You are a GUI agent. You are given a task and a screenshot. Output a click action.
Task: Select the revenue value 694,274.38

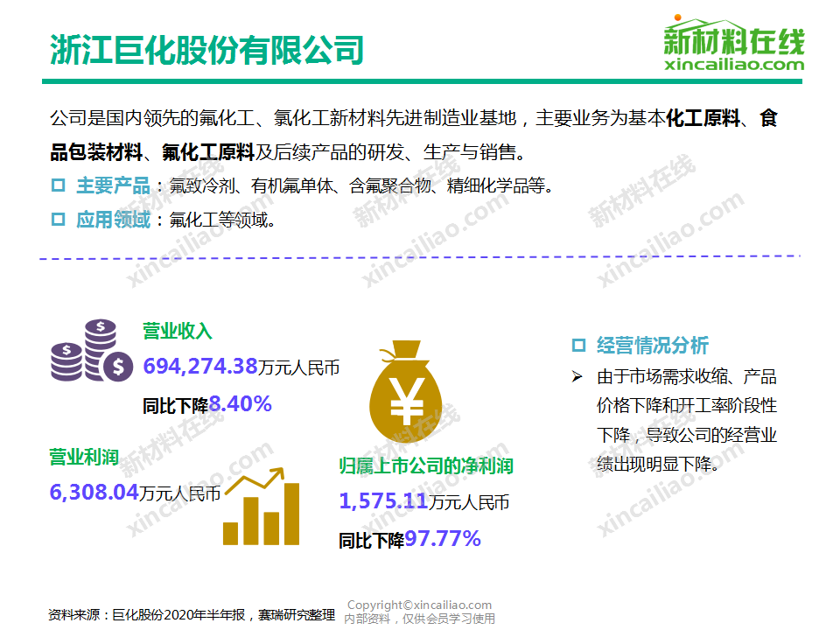click(x=200, y=367)
